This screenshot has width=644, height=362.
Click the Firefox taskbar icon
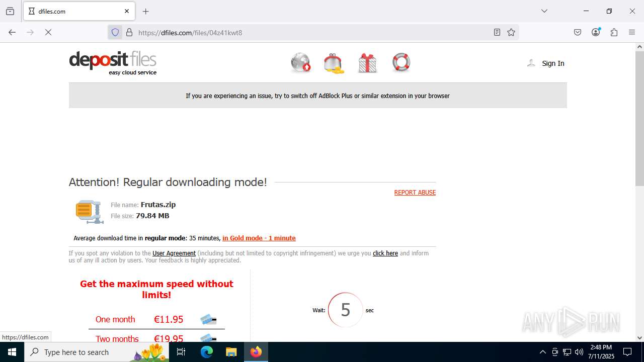click(x=256, y=352)
